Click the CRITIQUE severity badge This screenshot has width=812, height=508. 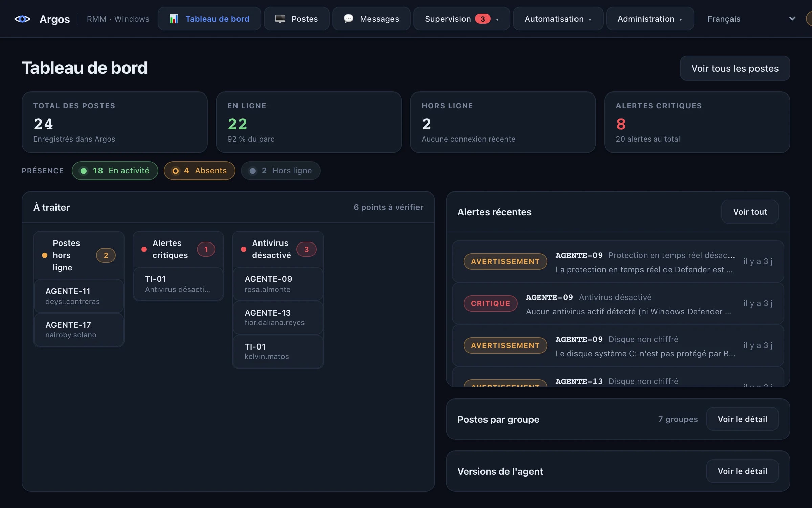point(490,303)
